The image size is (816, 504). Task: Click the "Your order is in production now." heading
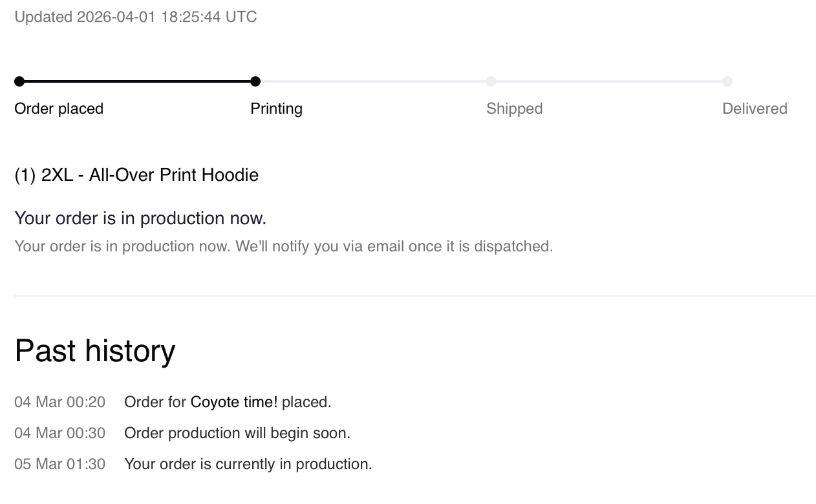coord(140,218)
